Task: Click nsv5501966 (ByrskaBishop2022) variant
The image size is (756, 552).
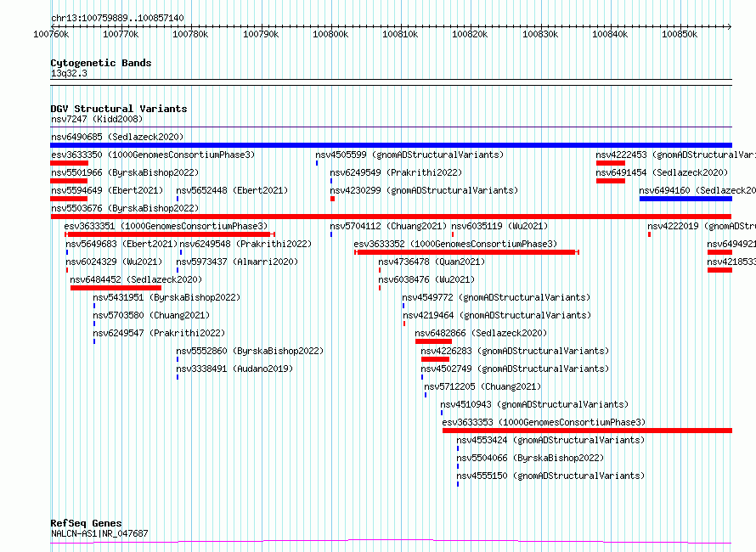Action: (x=125, y=172)
